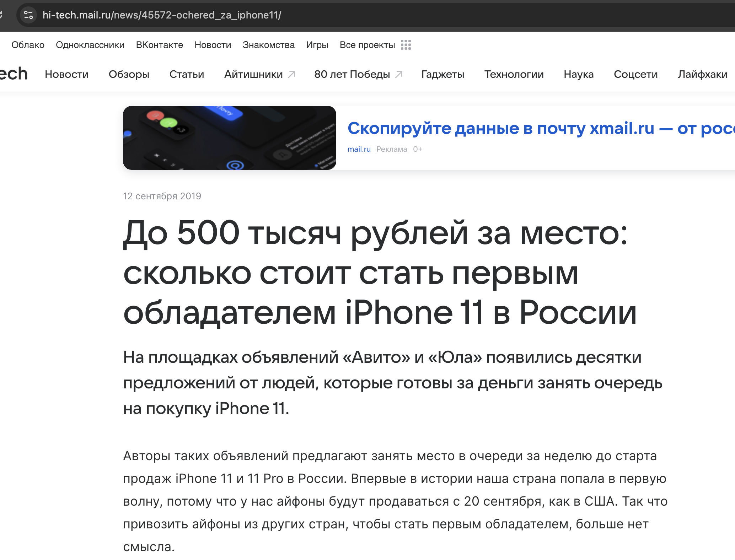The height and width of the screenshot is (560, 735).
Task: Click the article date 12 сентября 2019
Action: pos(162,196)
